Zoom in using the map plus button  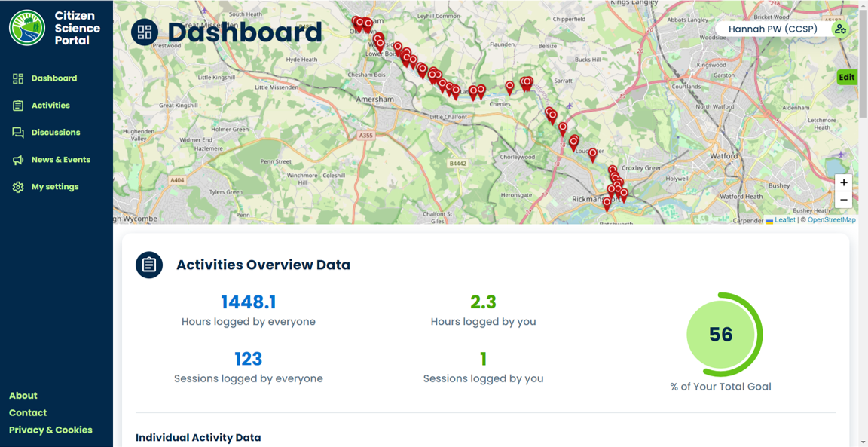pos(843,182)
